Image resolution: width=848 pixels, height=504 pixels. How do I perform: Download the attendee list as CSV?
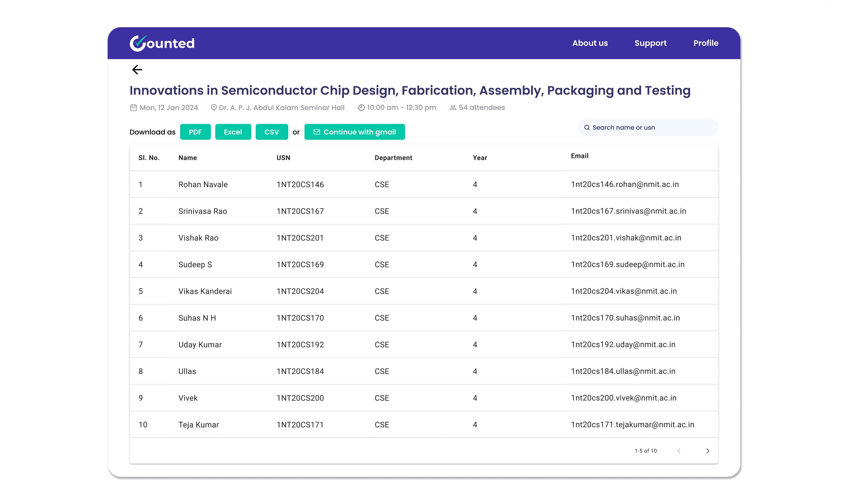(x=272, y=132)
